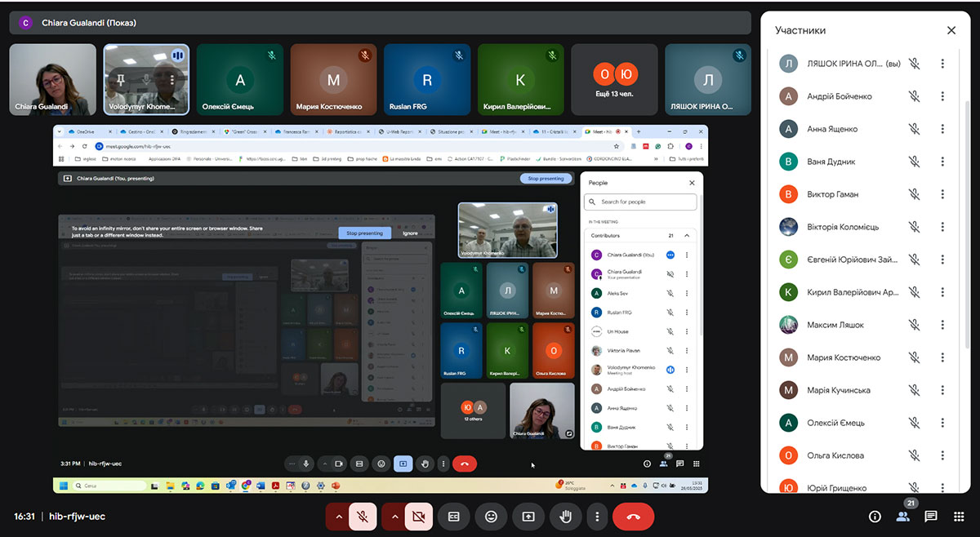Select Volodymyr Khomenko video tile at top

pyautogui.click(x=146, y=79)
